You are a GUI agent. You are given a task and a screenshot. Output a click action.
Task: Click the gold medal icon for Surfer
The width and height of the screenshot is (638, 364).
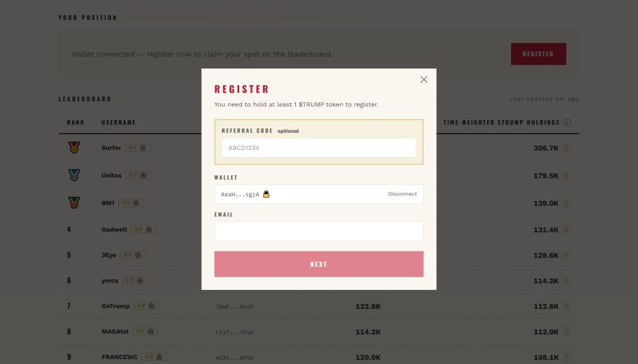pyautogui.click(x=74, y=147)
